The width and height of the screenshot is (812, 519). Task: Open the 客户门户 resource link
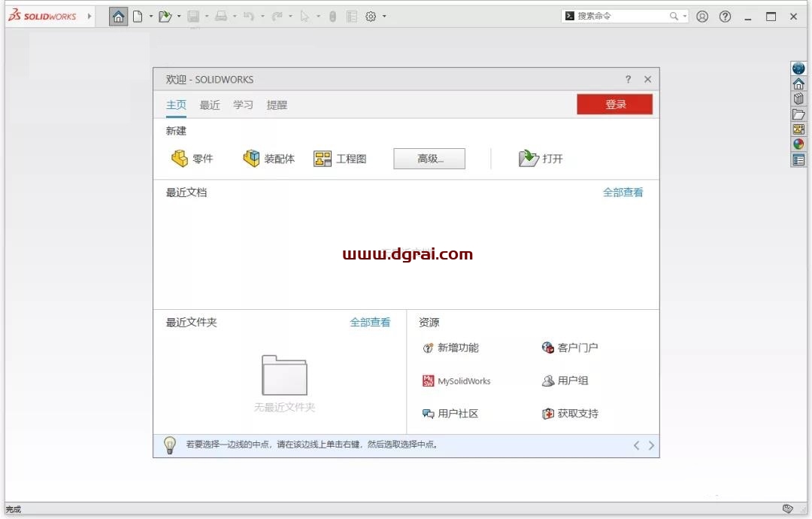[570, 348]
